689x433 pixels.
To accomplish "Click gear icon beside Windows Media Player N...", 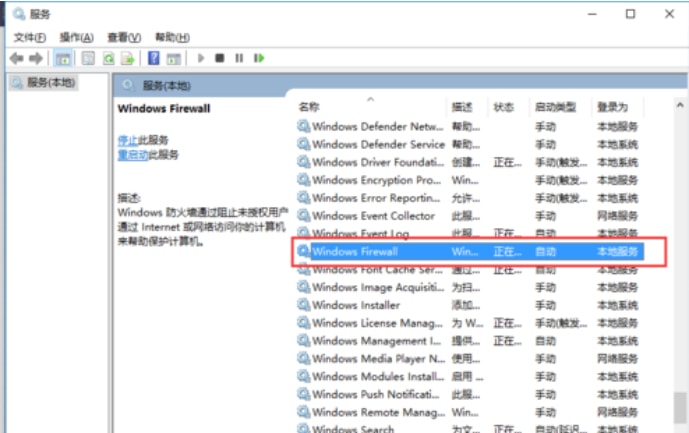I will [x=304, y=358].
